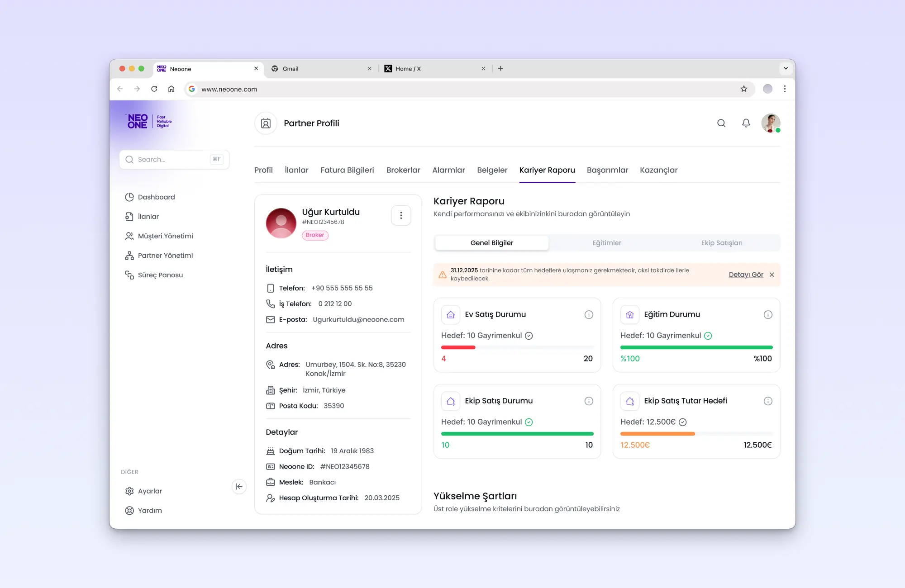Click the Dashboard sidebar icon
This screenshot has width=905, height=588.
coord(129,197)
